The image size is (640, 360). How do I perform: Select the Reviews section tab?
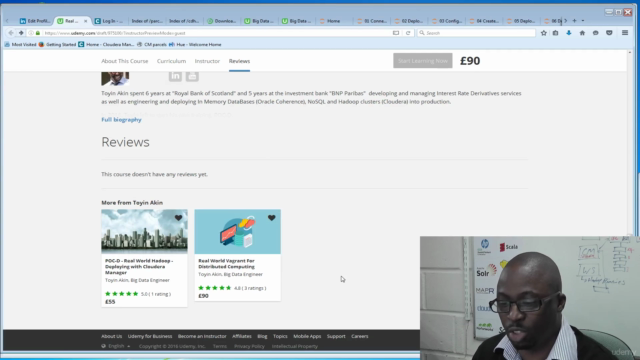pyautogui.click(x=239, y=61)
